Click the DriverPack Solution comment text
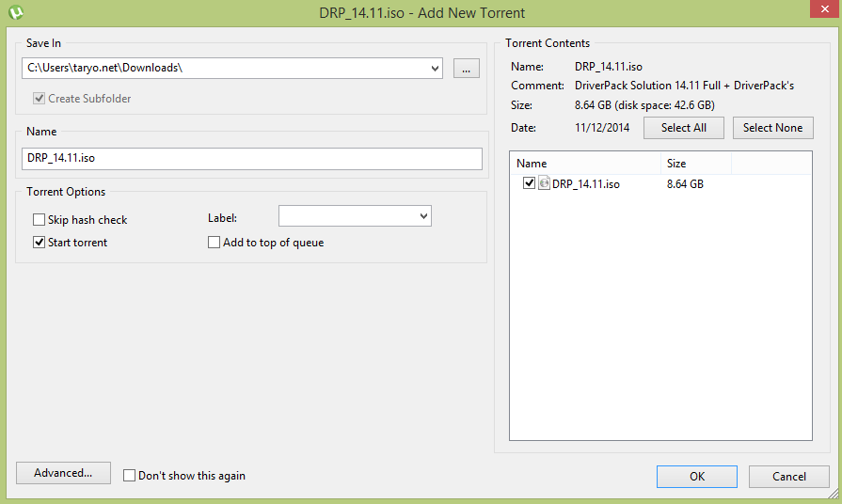842x504 pixels. click(x=684, y=86)
